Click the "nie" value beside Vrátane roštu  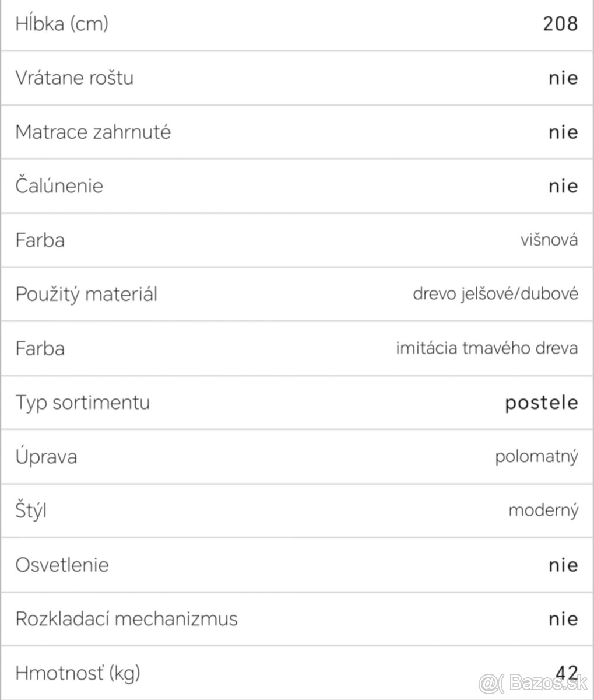563,78
